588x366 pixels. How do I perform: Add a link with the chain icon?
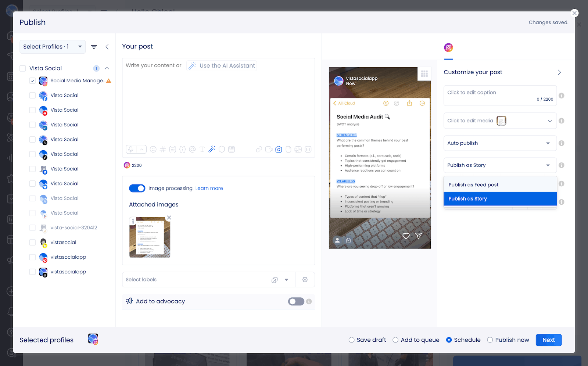coord(259,149)
